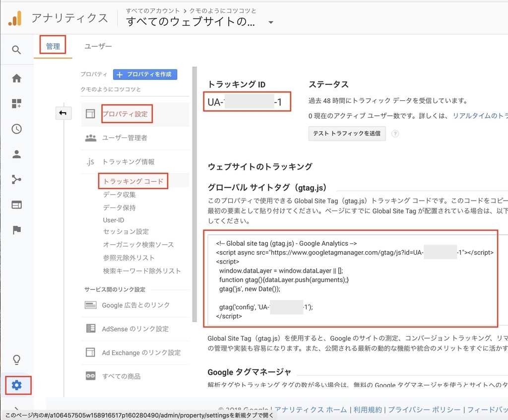508x420 pixels.
Task: Click the クモのようにコツコツと breadcrumb
Action: (x=222, y=11)
